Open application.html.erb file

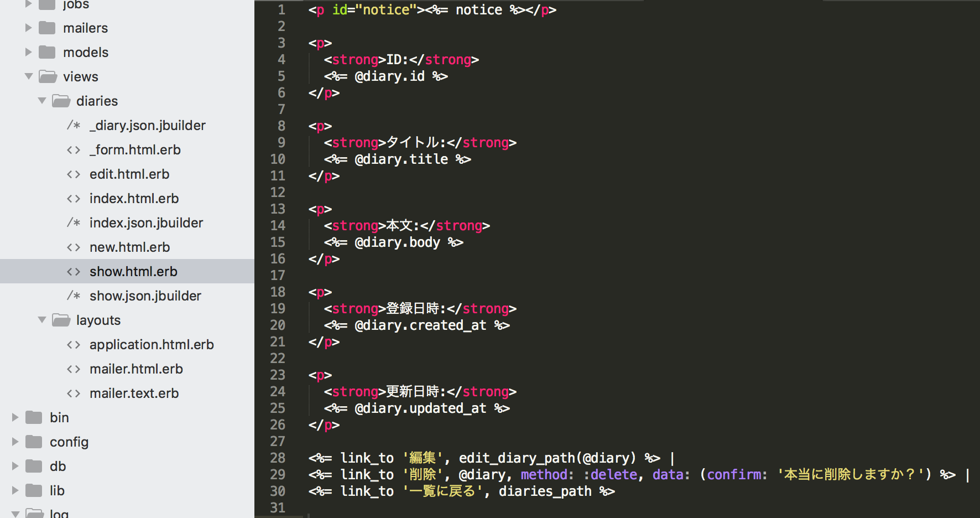coord(152,345)
